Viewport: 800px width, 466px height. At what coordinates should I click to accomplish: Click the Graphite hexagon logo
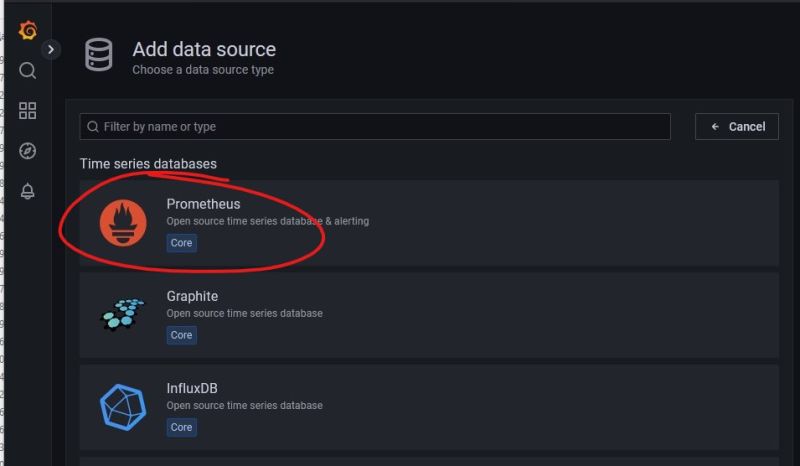[123, 315]
